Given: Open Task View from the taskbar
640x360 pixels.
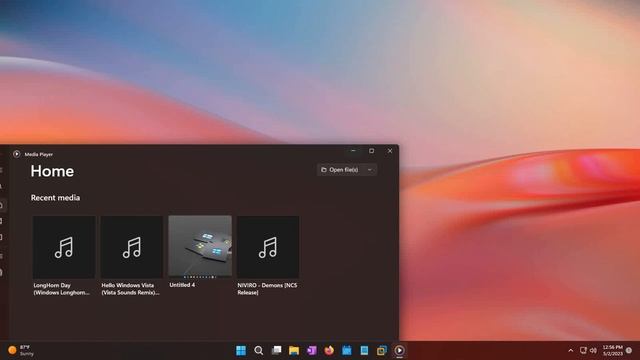Looking at the screenshot, I should click(276, 350).
